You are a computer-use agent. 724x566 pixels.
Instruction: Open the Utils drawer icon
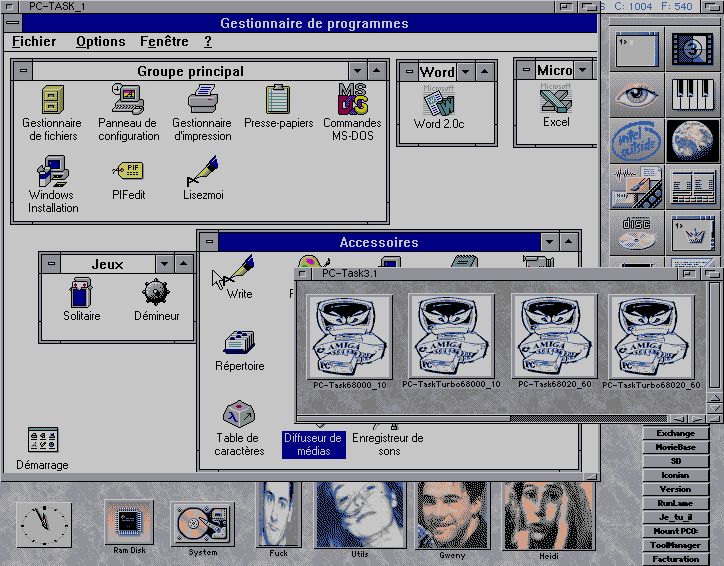pos(360,515)
